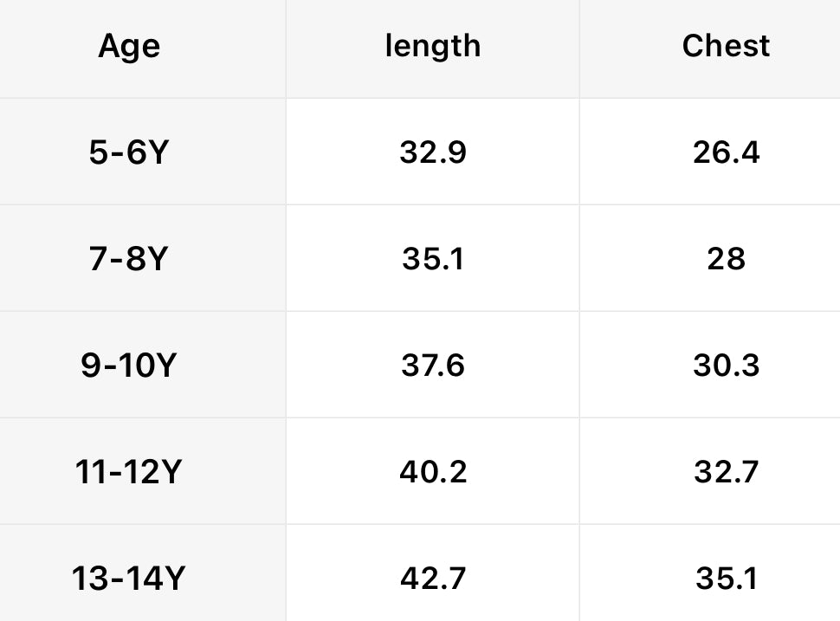Image resolution: width=840 pixels, height=621 pixels.
Task: Select the length measurement in the 11-12Y row
Action: pos(433,471)
